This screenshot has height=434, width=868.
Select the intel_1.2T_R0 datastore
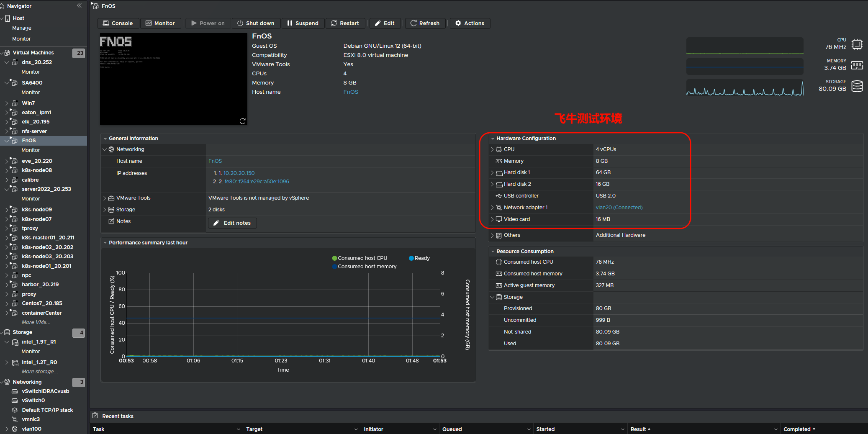tap(39, 362)
